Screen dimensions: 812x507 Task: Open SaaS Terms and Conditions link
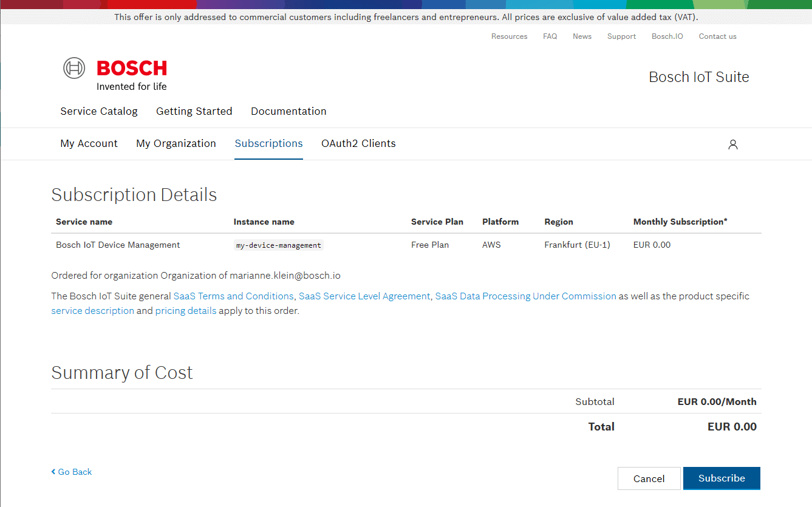pyautogui.click(x=233, y=296)
